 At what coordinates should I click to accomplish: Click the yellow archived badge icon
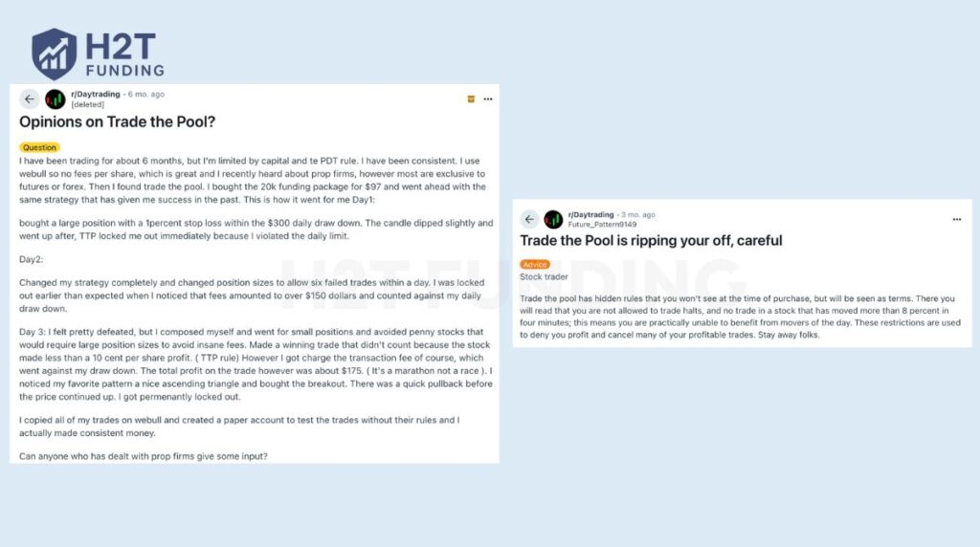(x=471, y=98)
